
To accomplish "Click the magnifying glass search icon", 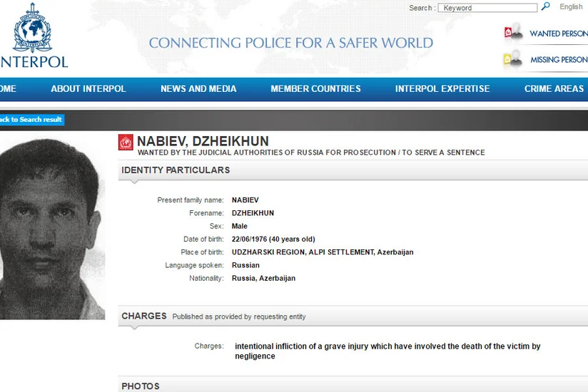I will (546, 7).
